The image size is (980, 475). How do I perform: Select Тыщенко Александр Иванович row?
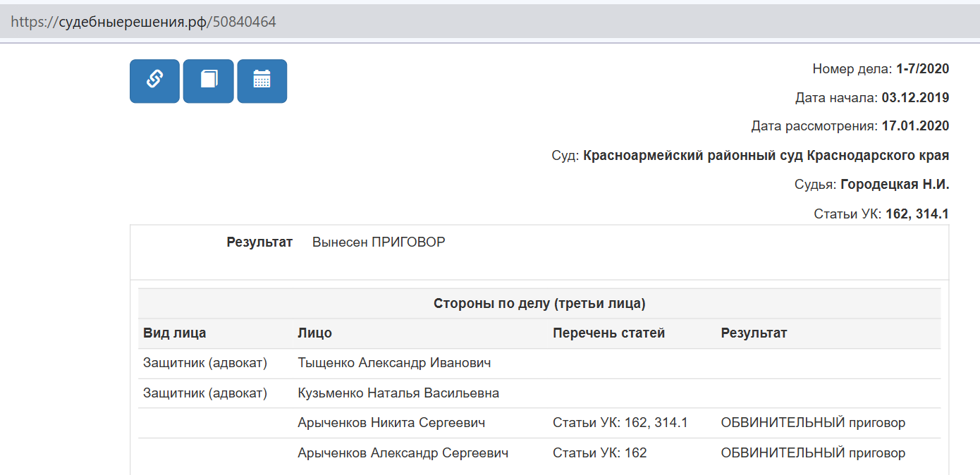click(394, 363)
